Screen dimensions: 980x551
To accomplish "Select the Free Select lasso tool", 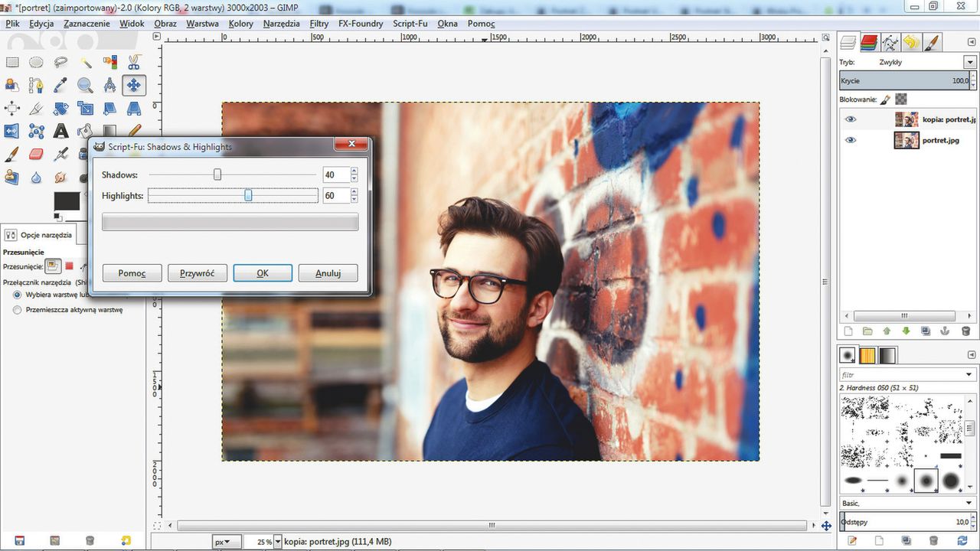I will pyautogui.click(x=60, y=63).
